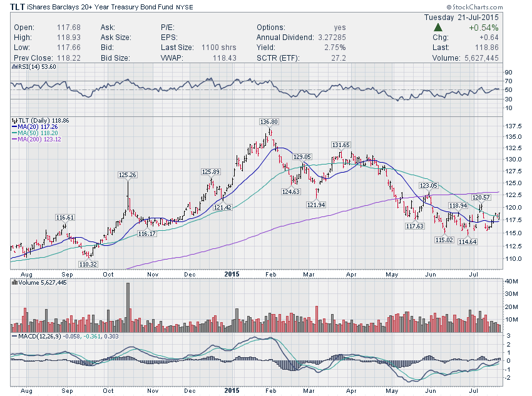
Task: Click the 121.42 price label
Action: pyautogui.click(x=223, y=207)
